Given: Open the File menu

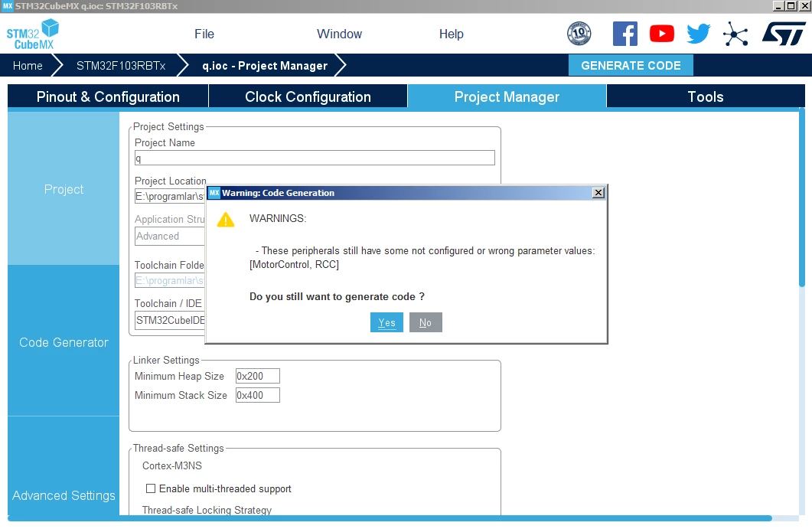Looking at the screenshot, I should point(204,34).
